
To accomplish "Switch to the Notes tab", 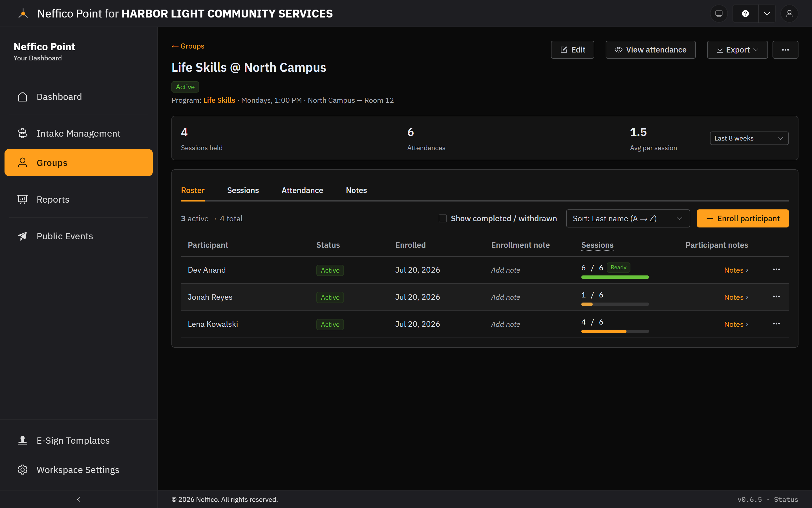I will click(356, 190).
